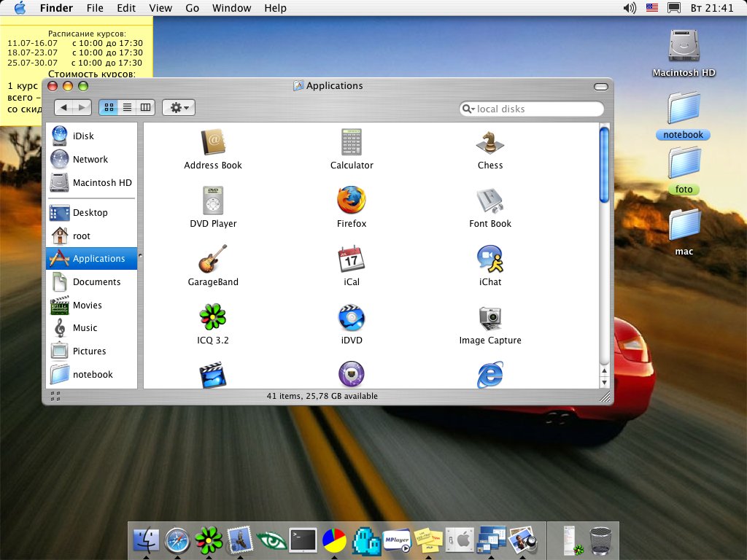
Task: Select ICQ 3.2 in the file list
Action: pos(213,317)
